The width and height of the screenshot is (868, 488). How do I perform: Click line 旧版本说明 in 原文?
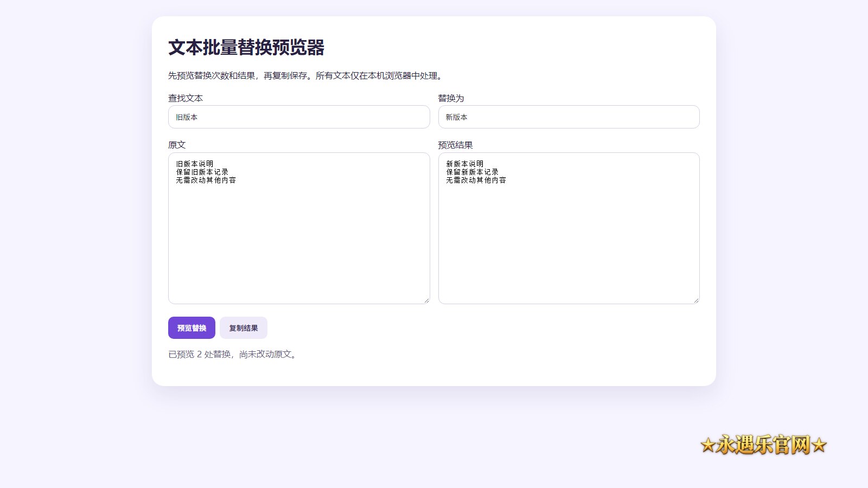point(194,164)
